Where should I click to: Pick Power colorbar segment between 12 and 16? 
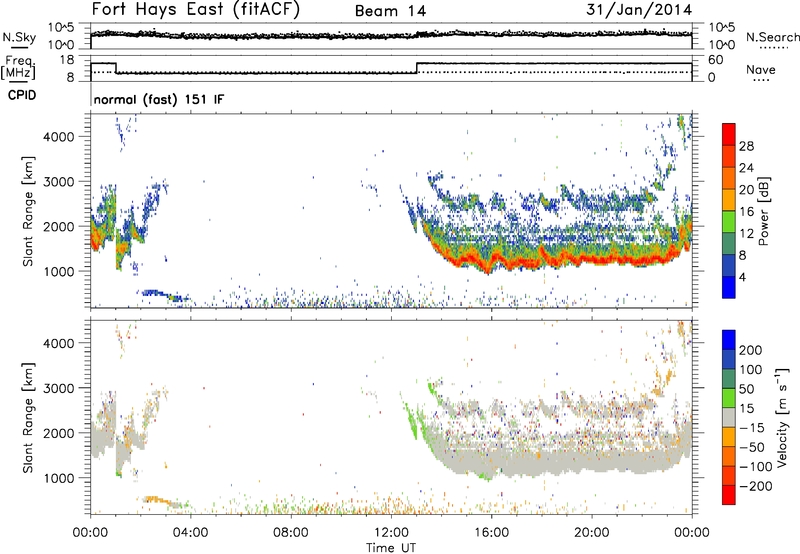point(729,221)
